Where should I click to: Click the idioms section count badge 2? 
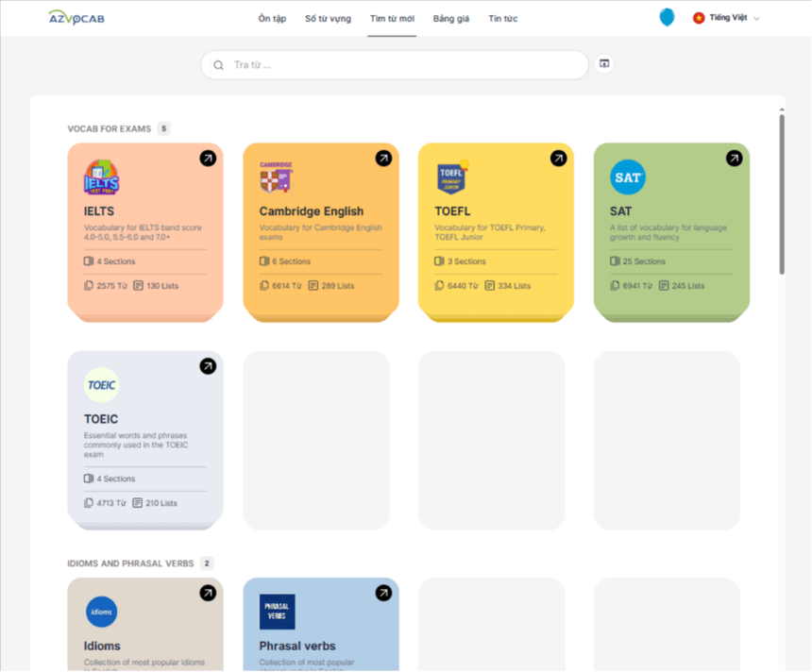(207, 563)
